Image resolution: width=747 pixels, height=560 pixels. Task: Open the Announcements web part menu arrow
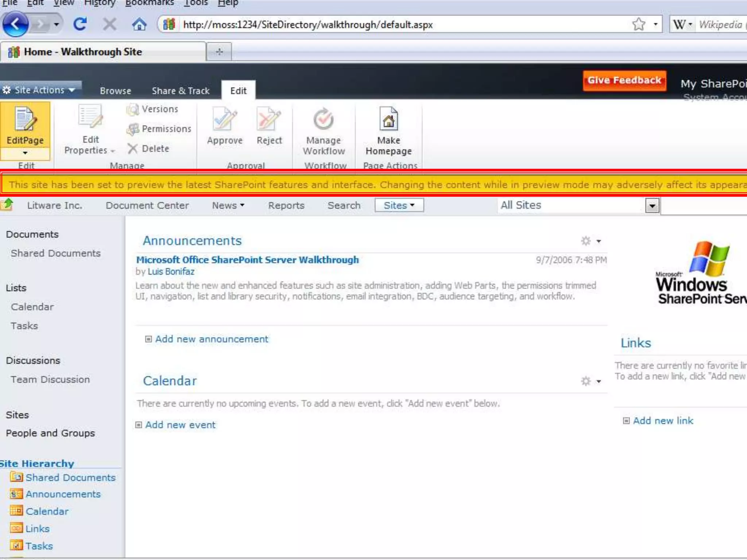(599, 241)
